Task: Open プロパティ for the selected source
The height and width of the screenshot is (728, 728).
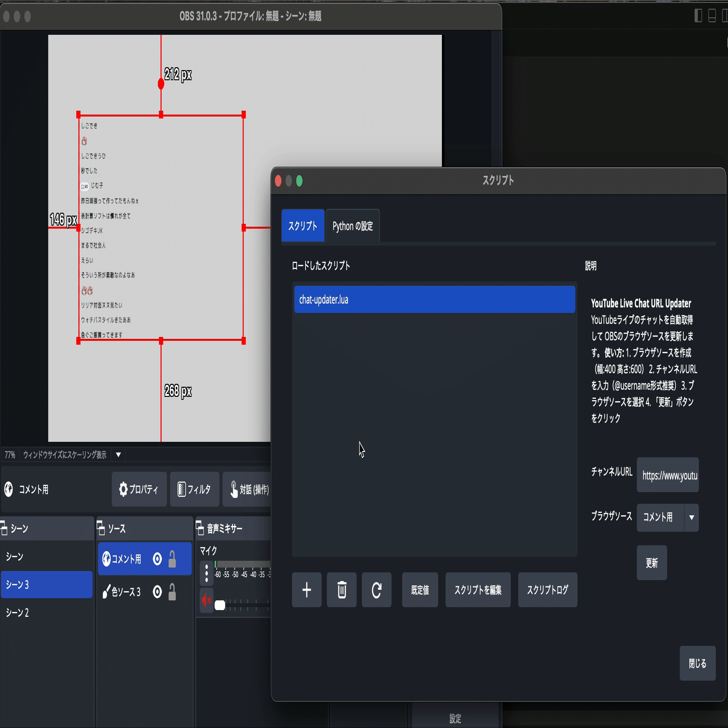Action: pyautogui.click(x=139, y=489)
